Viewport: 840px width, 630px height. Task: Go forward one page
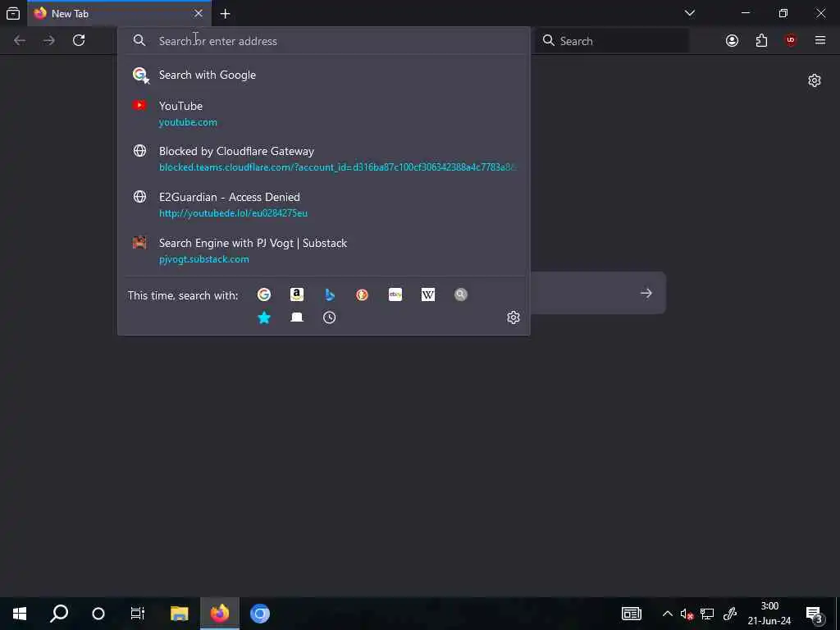(x=48, y=41)
